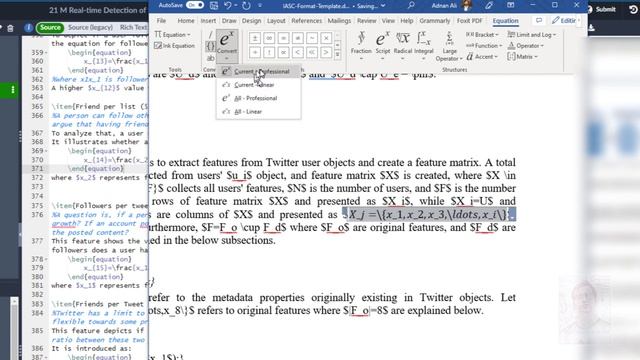Screen dimensions: 640x360
Task: Open the Script structure dropdown
Action: click(382, 46)
